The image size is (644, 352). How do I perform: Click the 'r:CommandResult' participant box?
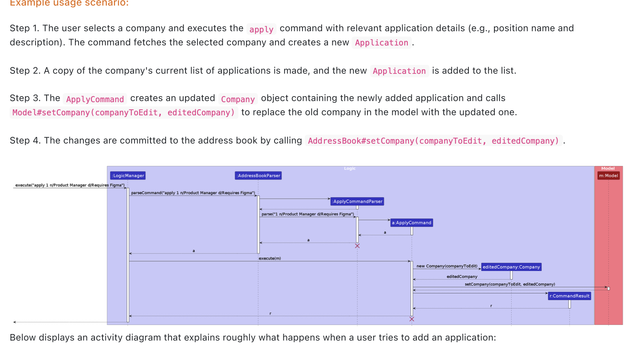tap(569, 296)
